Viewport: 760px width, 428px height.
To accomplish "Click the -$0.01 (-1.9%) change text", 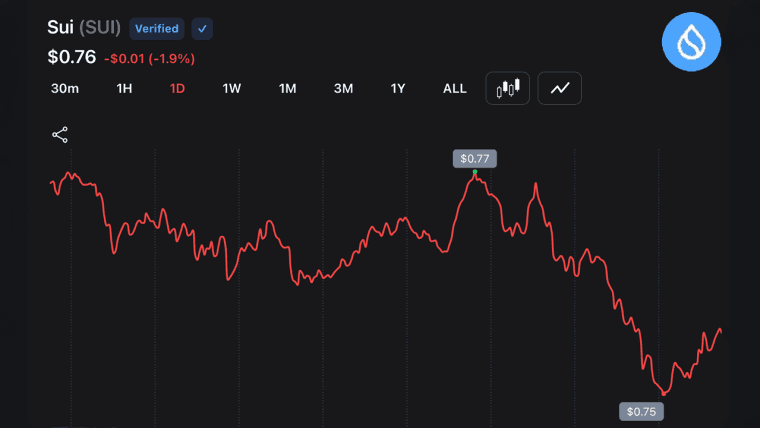I will [x=149, y=59].
